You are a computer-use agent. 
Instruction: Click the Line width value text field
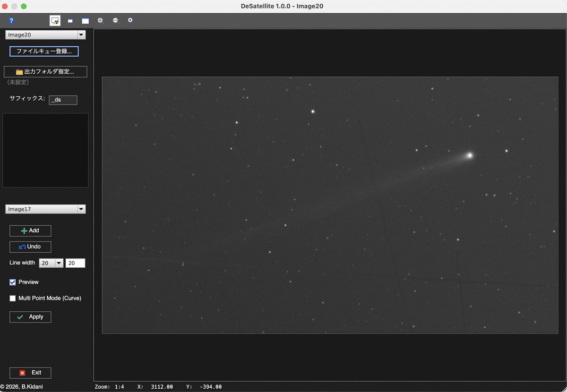pos(75,263)
